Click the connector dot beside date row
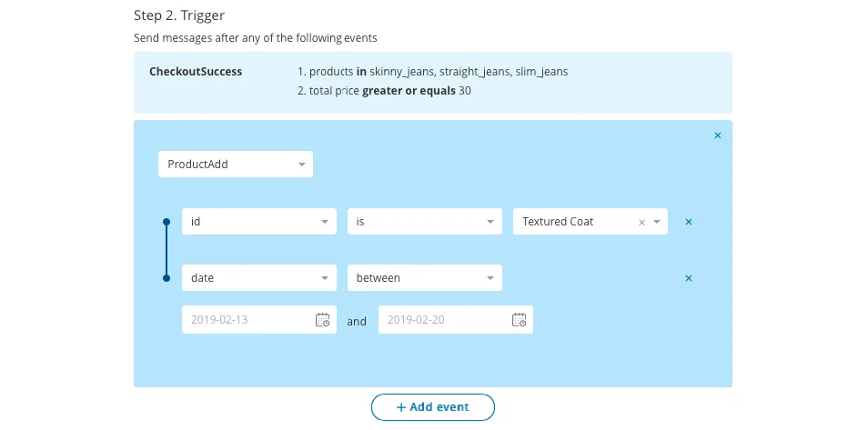Image resolution: width=868 pixels, height=430 pixels. click(166, 278)
